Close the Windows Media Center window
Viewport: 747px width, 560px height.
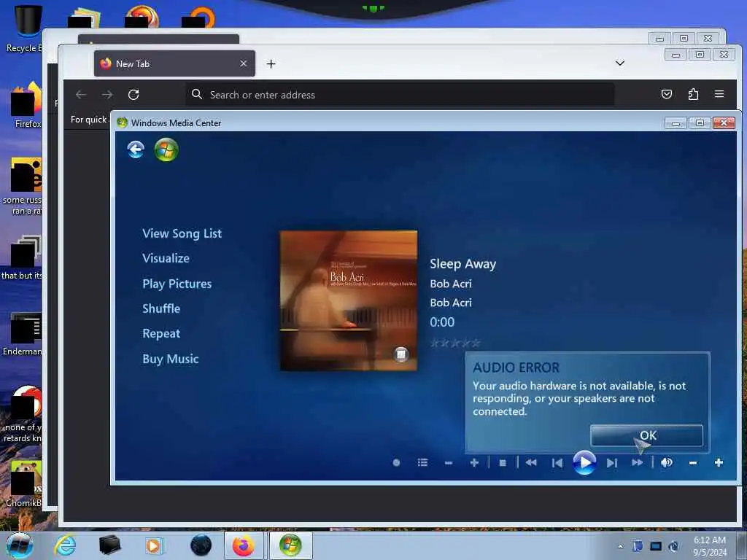click(x=724, y=123)
